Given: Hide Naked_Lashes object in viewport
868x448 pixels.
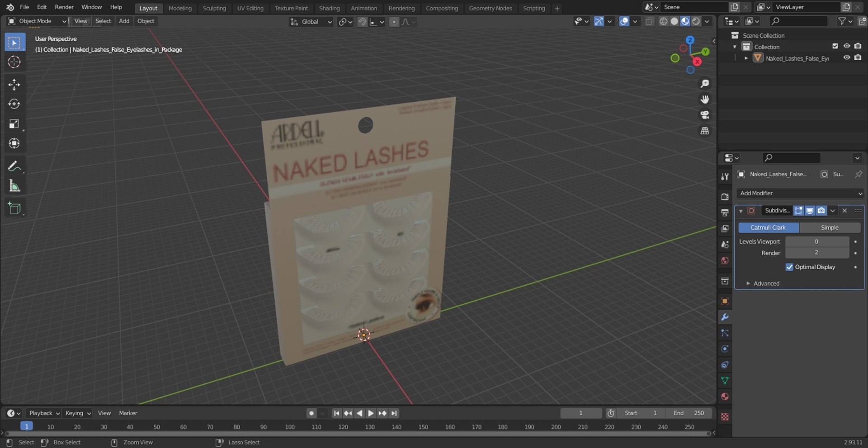Looking at the screenshot, I should coord(846,58).
